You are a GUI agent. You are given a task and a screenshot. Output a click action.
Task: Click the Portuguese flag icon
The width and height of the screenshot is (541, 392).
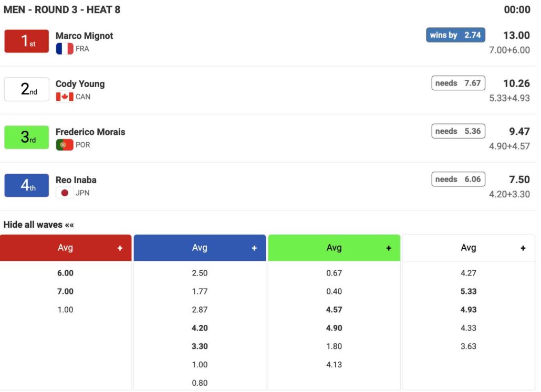64,145
